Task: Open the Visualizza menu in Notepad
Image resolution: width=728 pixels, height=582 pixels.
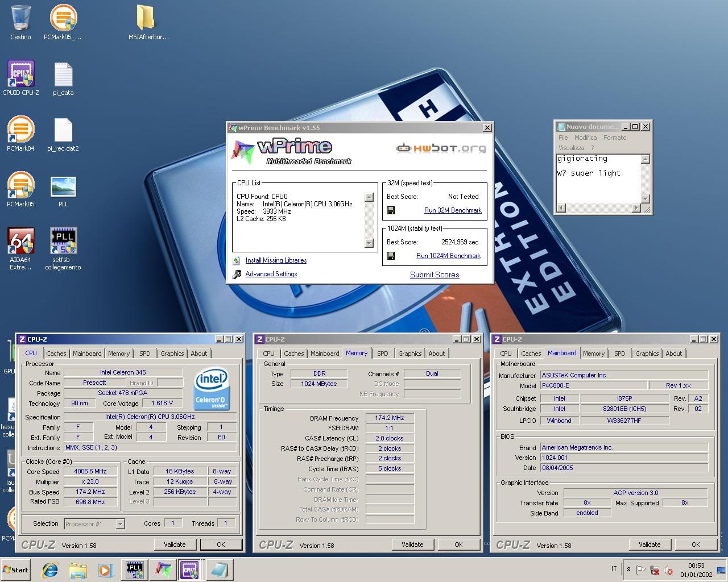Action: click(571, 148)
